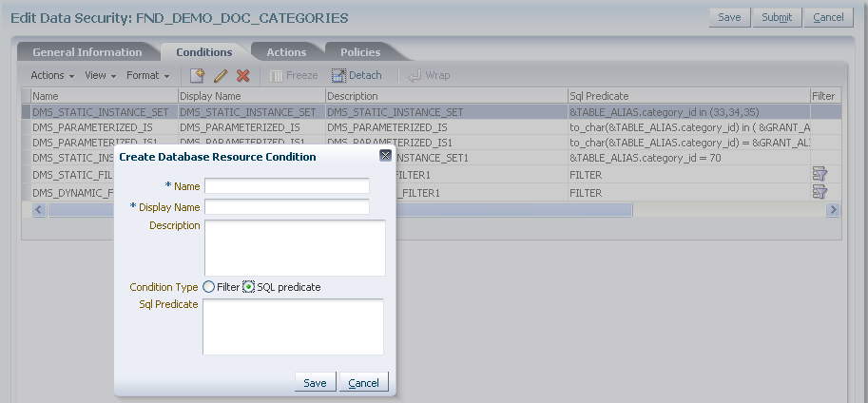
Task: Click Cancel button at page top
Action: tap(828, 17)
